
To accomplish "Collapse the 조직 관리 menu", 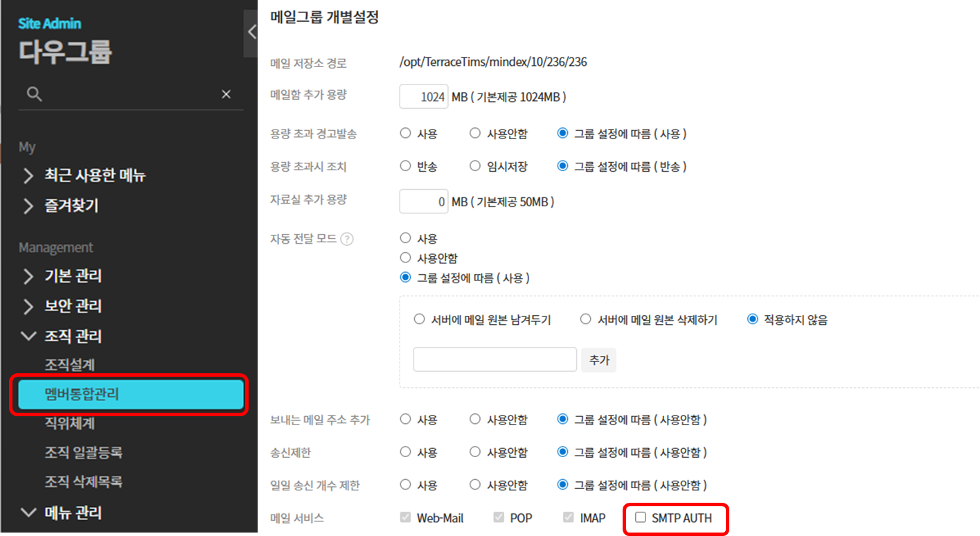I will pyautogui.click(x=73, y=337).
